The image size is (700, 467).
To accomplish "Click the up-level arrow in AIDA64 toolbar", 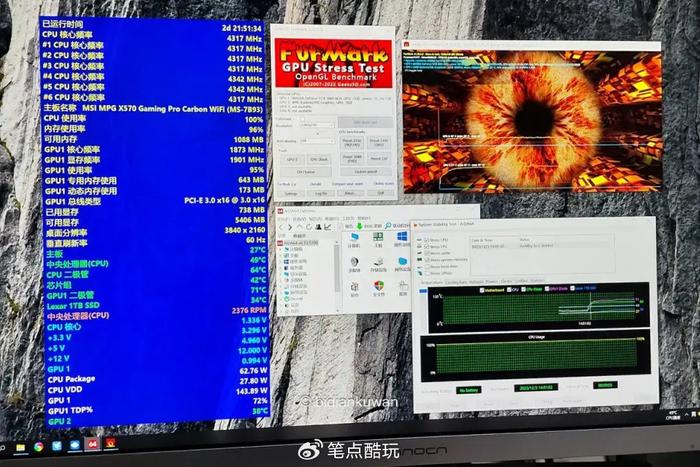I will 300,227.
